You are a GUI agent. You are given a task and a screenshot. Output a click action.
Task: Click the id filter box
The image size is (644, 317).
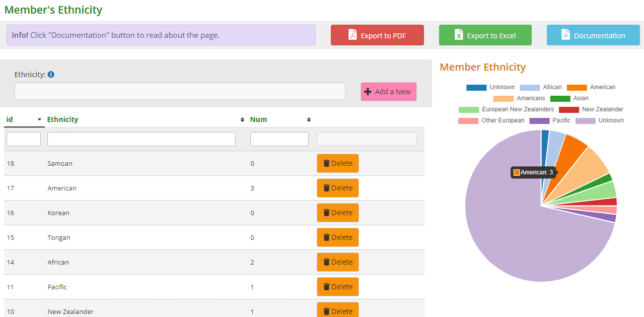(x=24, y=139)
